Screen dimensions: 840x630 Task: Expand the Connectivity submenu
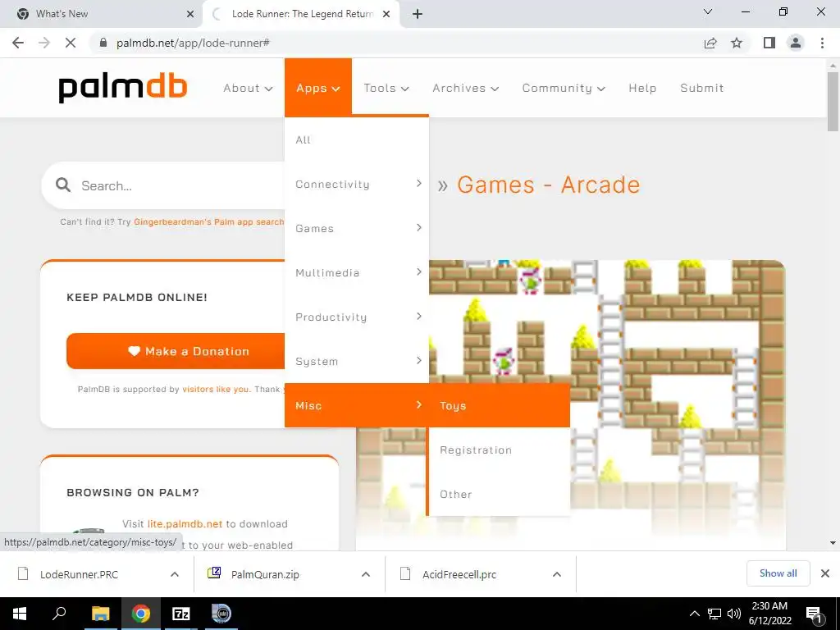[357, 184]
